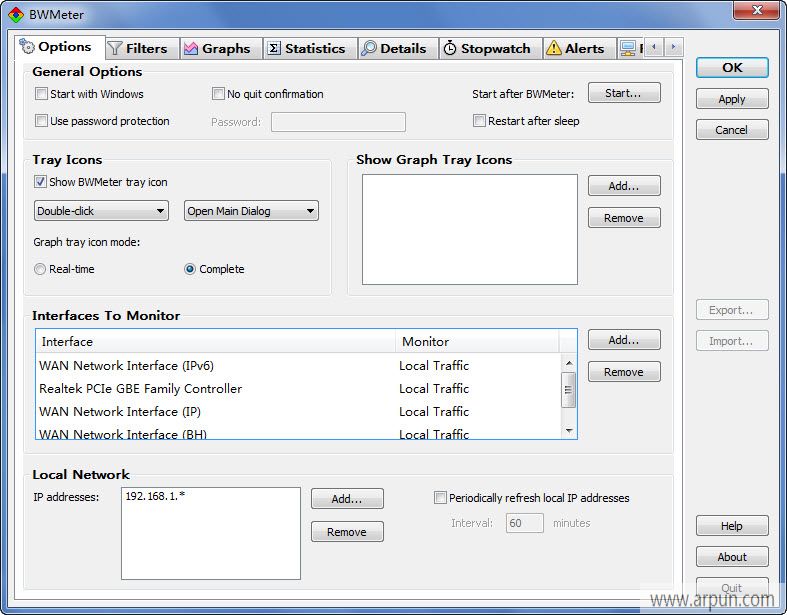Click the Interval minutes field
Viewport: 787px width, 615px height.
click(524, 523)
